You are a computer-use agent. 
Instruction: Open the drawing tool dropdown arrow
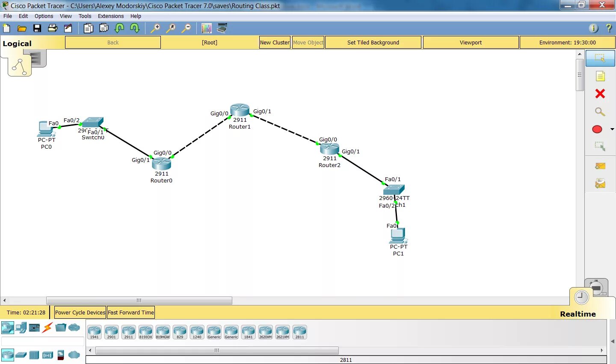(x=612, y=129)
